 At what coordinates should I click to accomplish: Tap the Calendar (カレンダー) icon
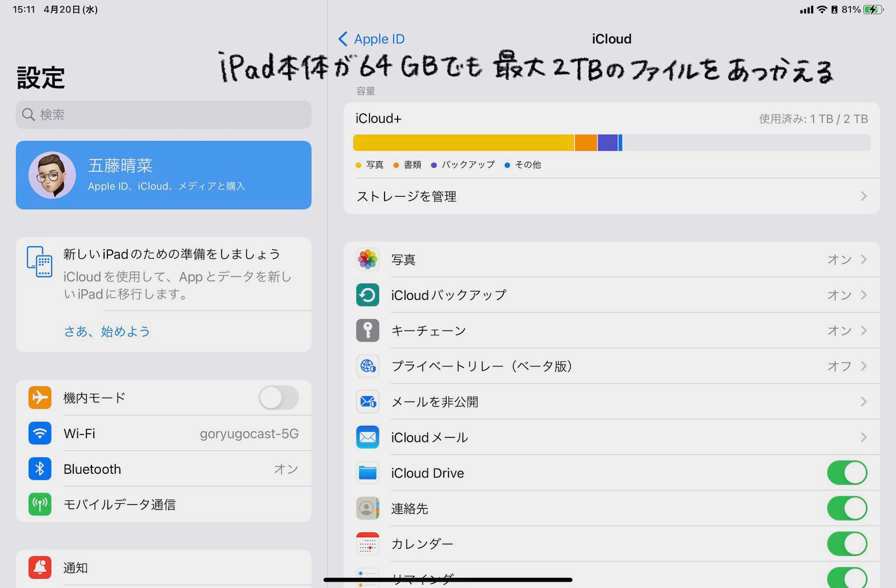click(367, 544)
